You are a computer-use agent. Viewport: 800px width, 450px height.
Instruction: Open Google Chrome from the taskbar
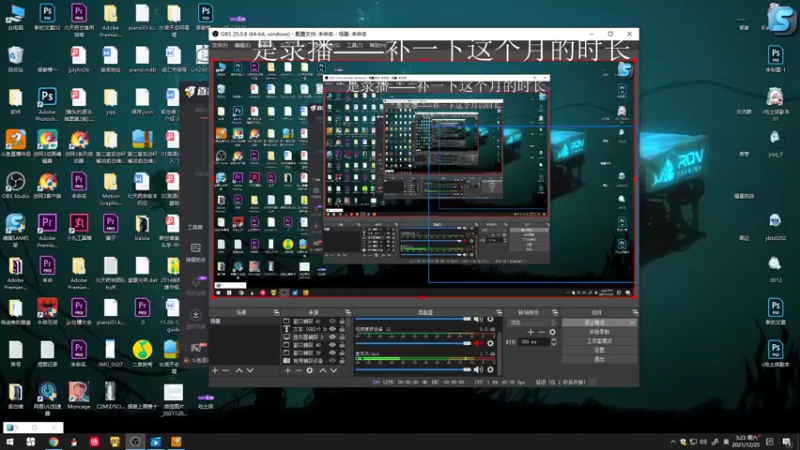54,442
